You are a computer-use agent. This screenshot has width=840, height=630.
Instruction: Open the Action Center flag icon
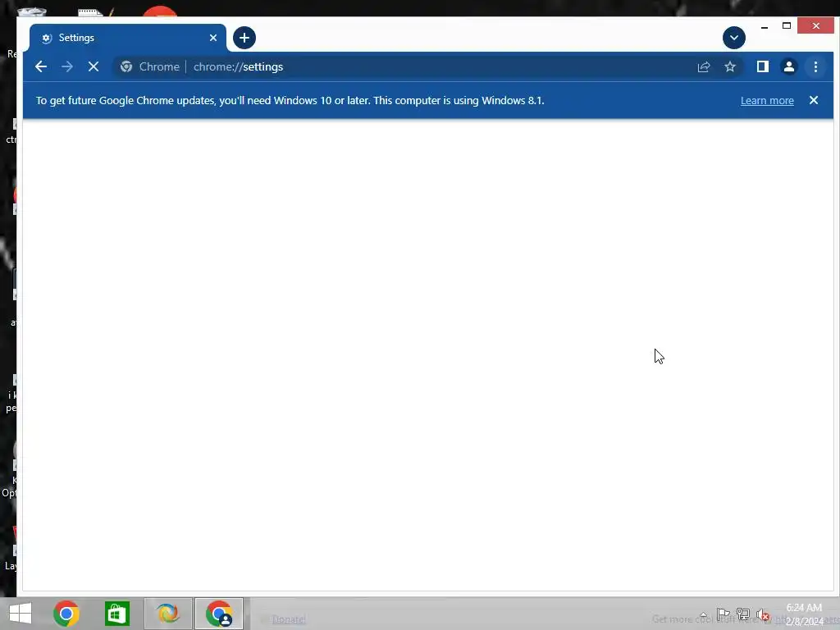[x=723, y=614]
